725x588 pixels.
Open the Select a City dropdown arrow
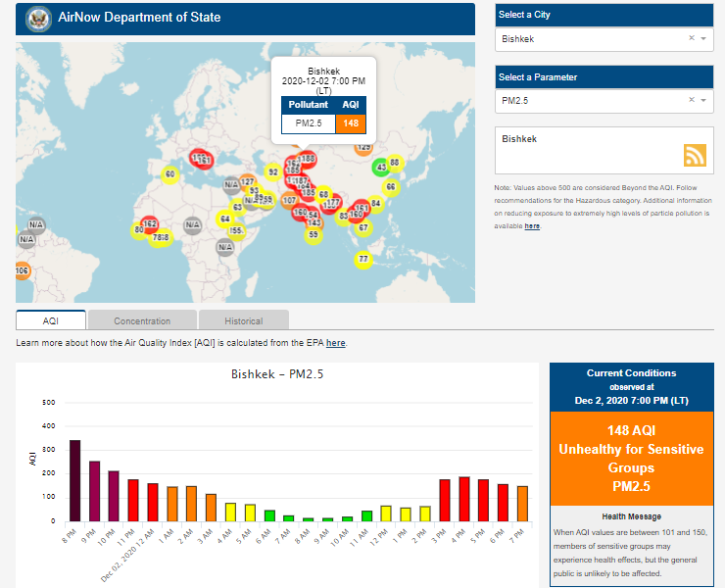pos(703,38)
